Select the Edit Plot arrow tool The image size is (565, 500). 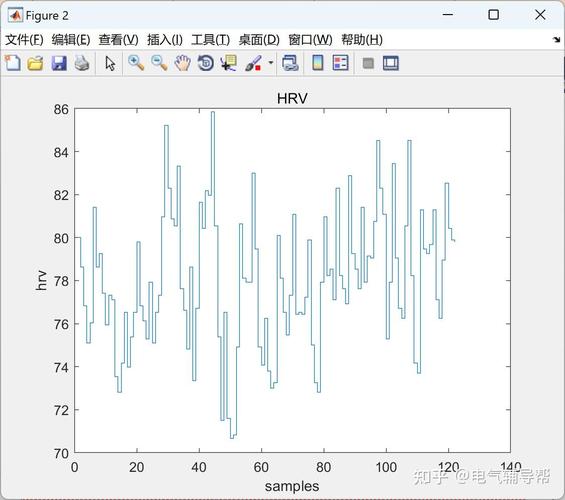(x=110, y=63)
